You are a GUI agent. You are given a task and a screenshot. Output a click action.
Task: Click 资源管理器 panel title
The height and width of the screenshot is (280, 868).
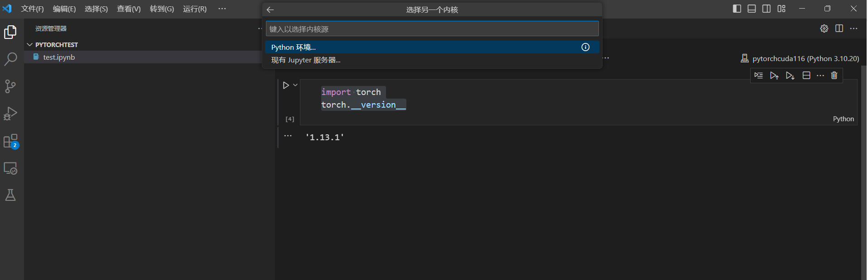tap(51, 28)
